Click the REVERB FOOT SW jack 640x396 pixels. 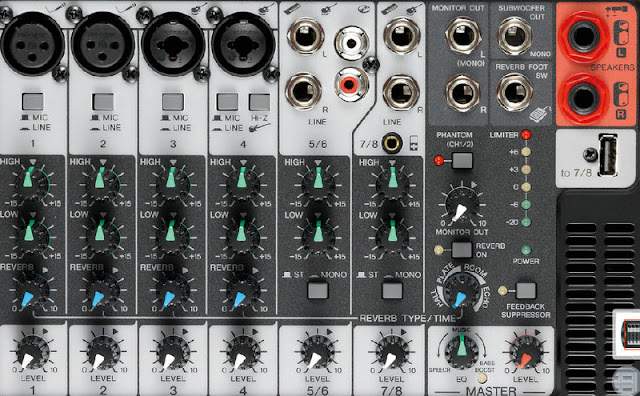click(514, 92)
